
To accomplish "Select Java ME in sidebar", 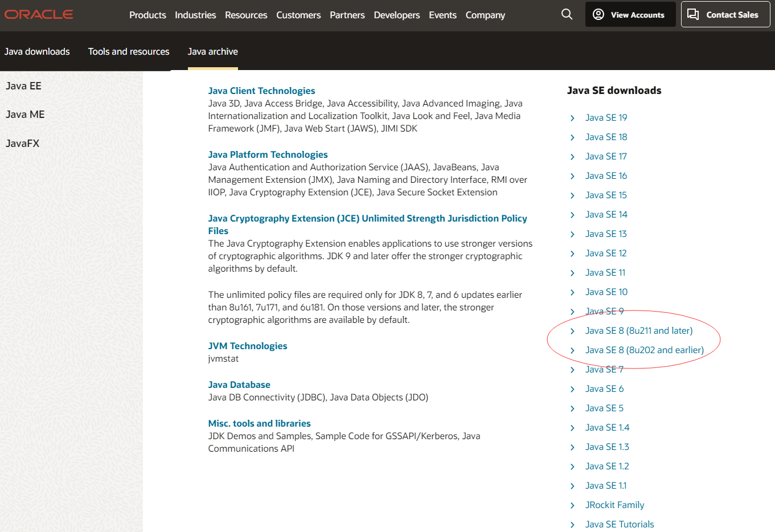I will (x=25, y=114).
